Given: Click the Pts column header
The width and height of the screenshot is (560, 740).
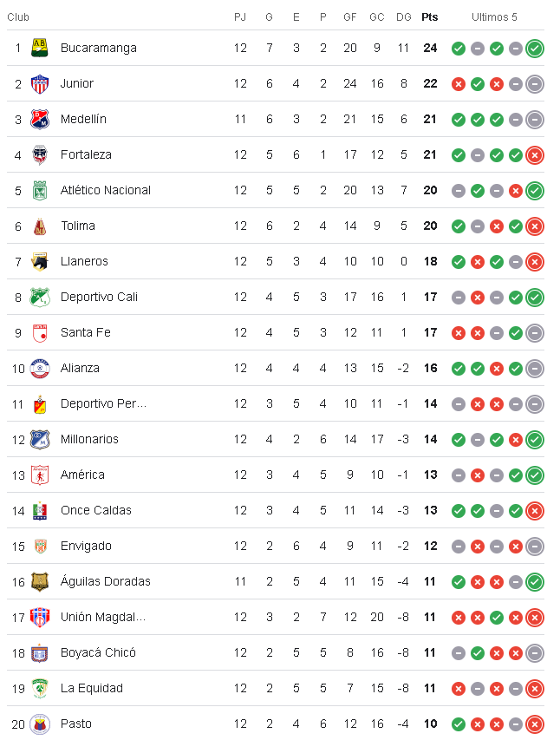Looking at the screenshot, I should pos(430,17).
